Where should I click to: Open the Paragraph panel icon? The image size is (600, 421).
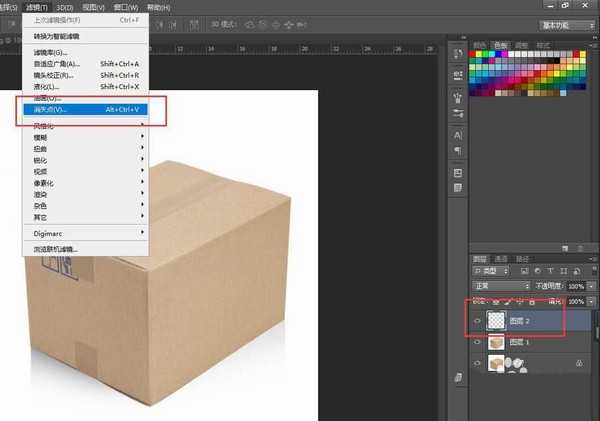(x=456, y=150)
